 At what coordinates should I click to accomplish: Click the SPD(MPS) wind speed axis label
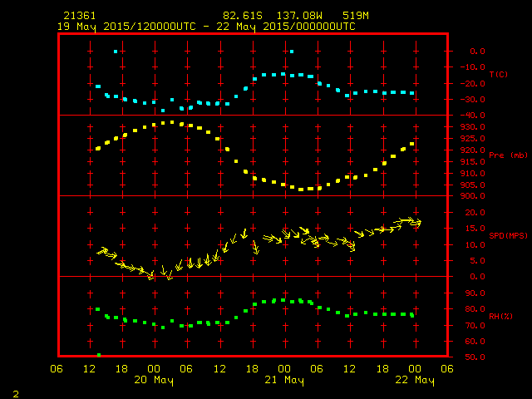pyautogui.click(x=508, y=236)
